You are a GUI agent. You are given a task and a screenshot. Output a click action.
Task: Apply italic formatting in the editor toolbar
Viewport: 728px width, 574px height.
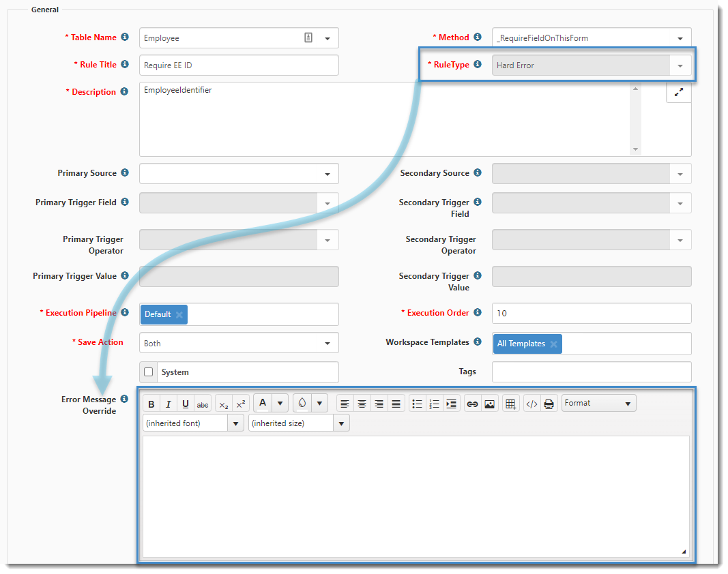coord(169,404)
